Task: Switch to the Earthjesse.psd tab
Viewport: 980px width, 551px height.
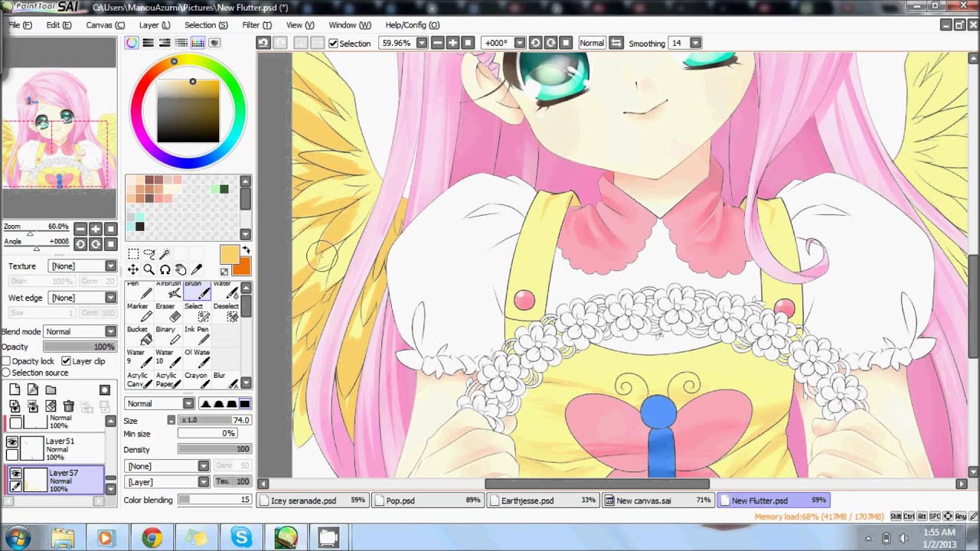Action: (543, 500)
